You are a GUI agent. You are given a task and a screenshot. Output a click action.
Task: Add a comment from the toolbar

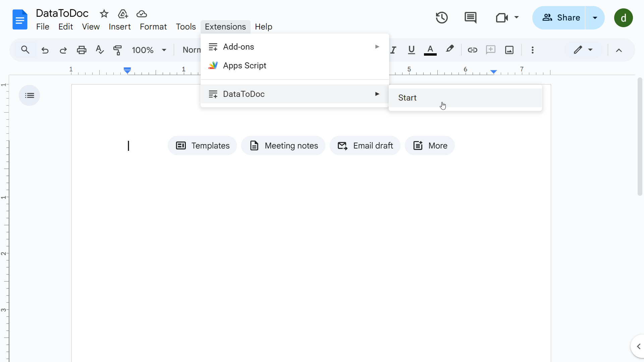(491, 50)
